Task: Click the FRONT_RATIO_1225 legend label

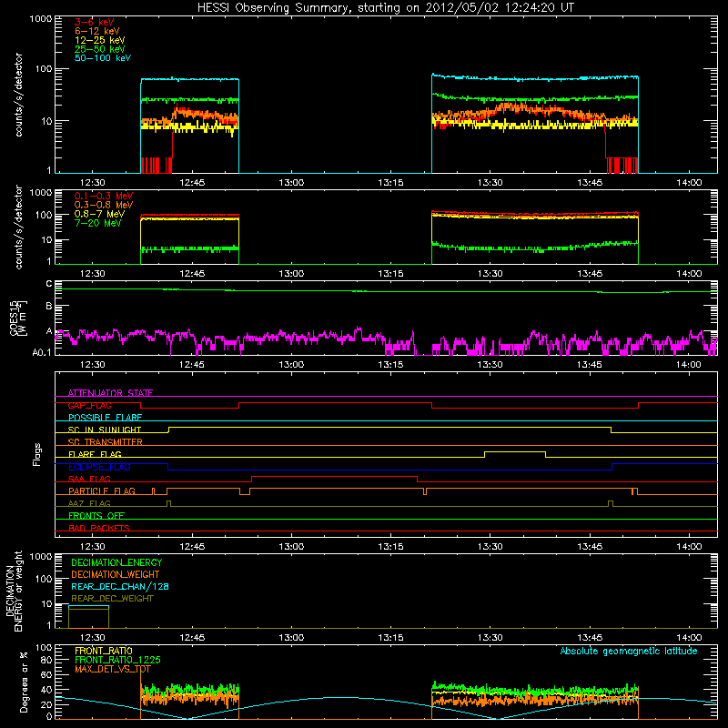Action: (x=118, y=660)
